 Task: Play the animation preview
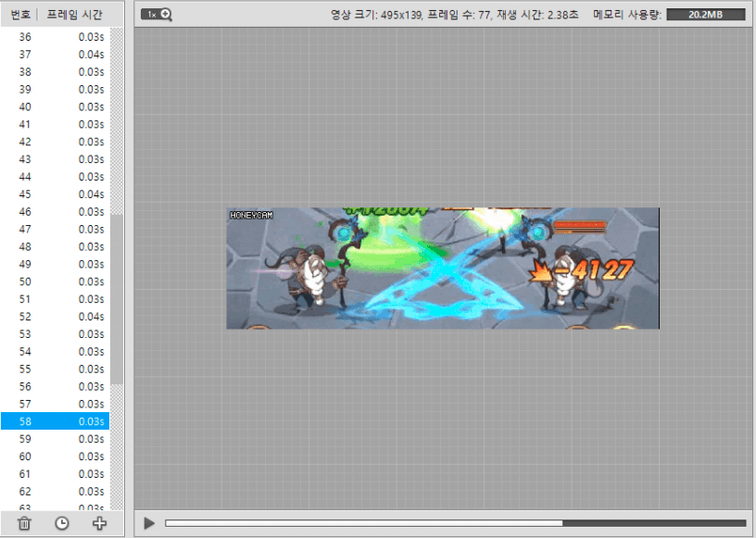[149, 523]
